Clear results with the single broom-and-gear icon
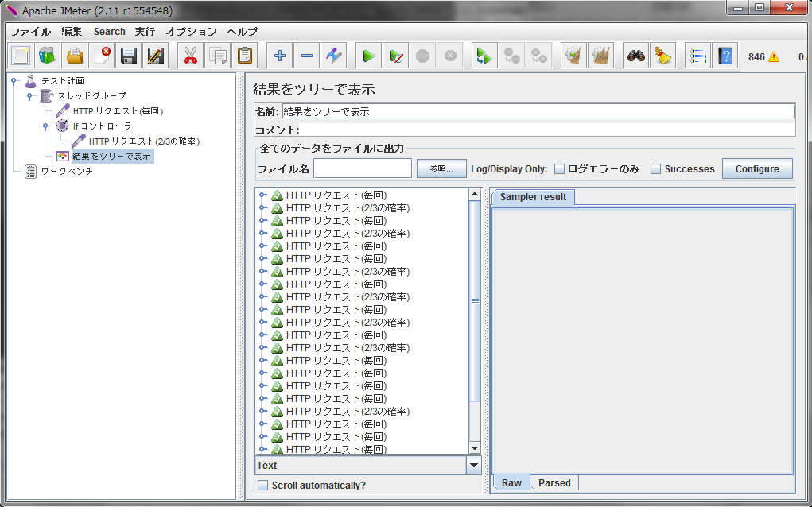Screen dimensions: 812x507 (573, 56)
